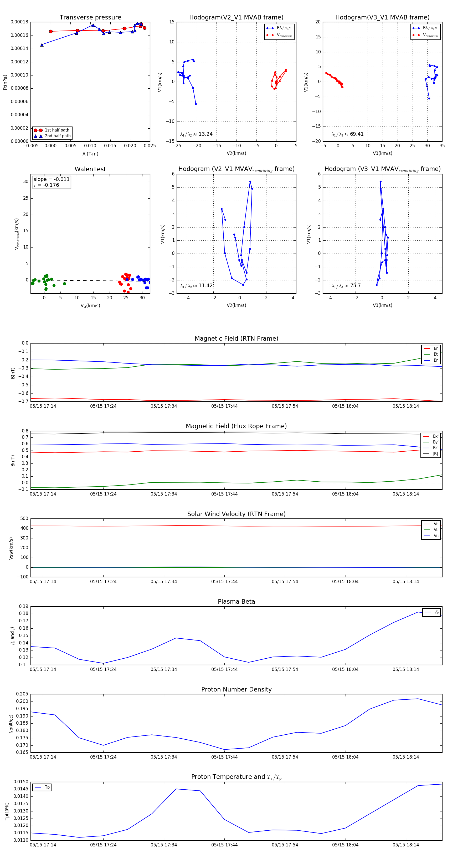Select '1st half path' legend entry

(53, 130)
